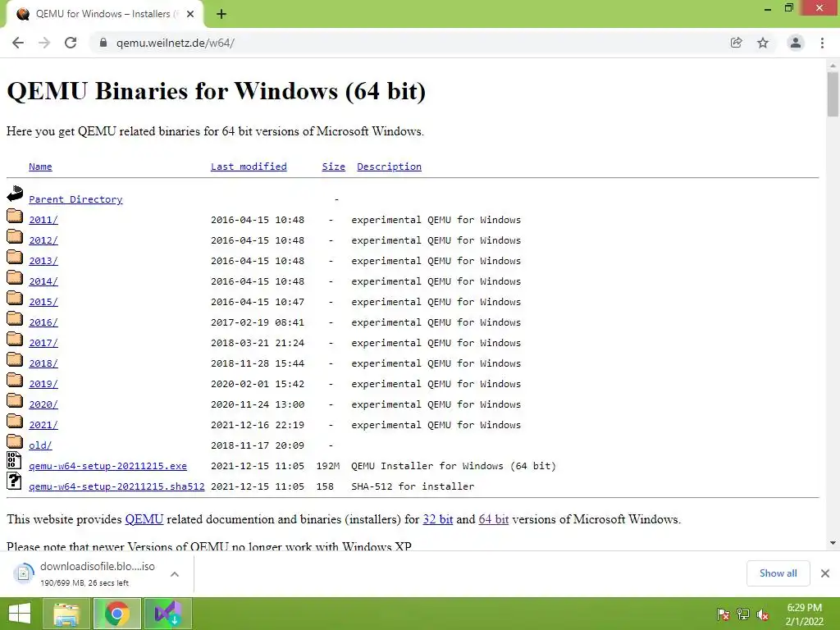This screenshot has width=840, height=630.
Task: Click the vertical scrollbar thumb
Action: click(833, 94)
